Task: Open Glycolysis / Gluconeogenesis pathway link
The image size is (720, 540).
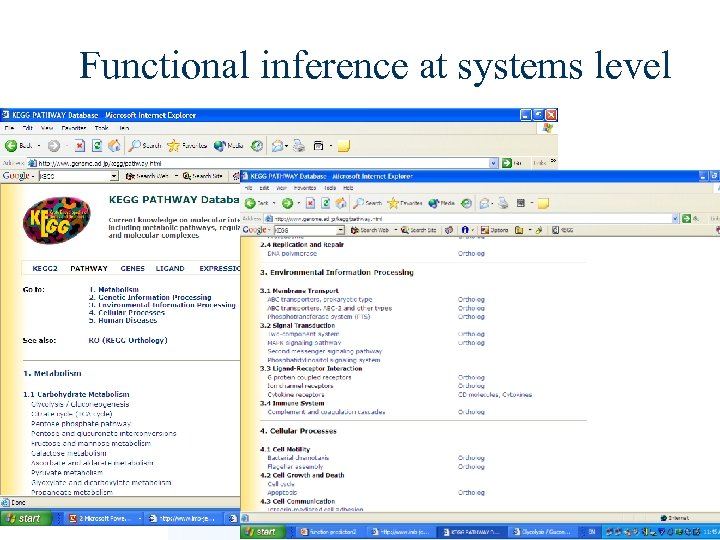Action: 80,404
